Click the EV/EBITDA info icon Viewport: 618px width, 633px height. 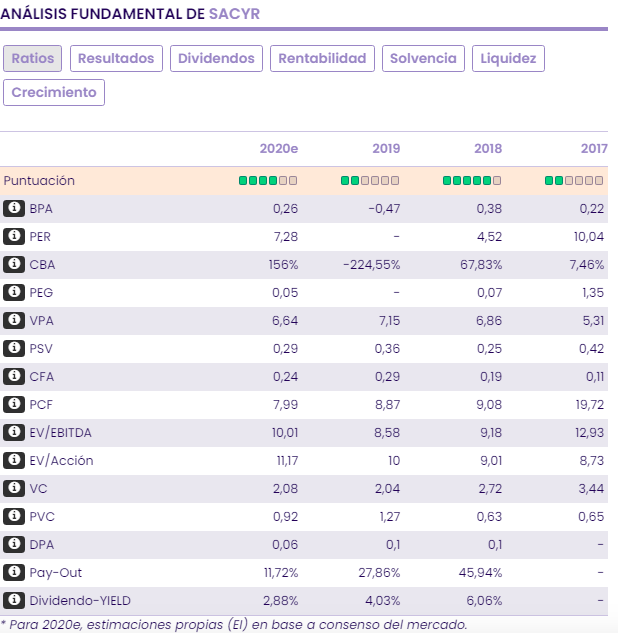(14, 433)
